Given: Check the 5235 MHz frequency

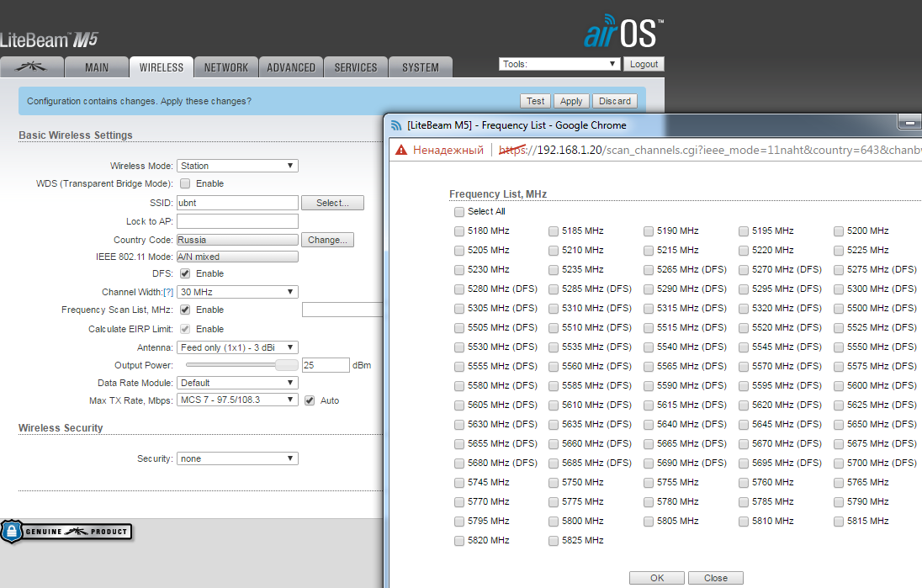Looking at the screenshot, I should tap(554, 270).
